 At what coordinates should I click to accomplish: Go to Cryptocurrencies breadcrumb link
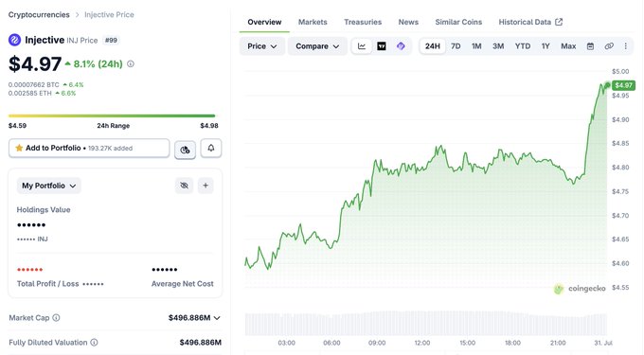(x=39, y=15)
